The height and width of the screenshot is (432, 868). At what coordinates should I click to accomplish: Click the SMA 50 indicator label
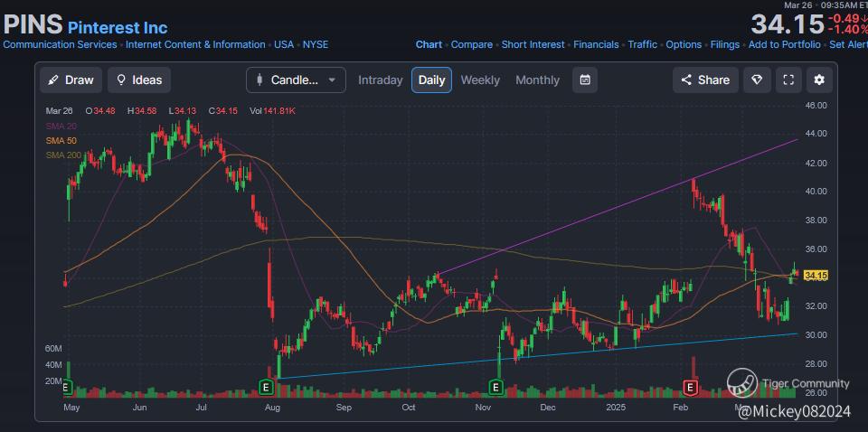[61, 140]
